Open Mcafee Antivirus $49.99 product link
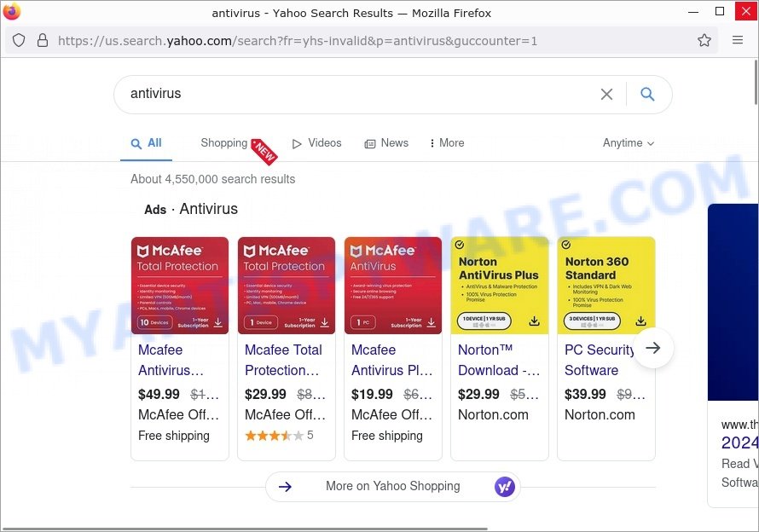Image resolution: width=759 pixels, height=532 pixels. click(x=171, y=360)
